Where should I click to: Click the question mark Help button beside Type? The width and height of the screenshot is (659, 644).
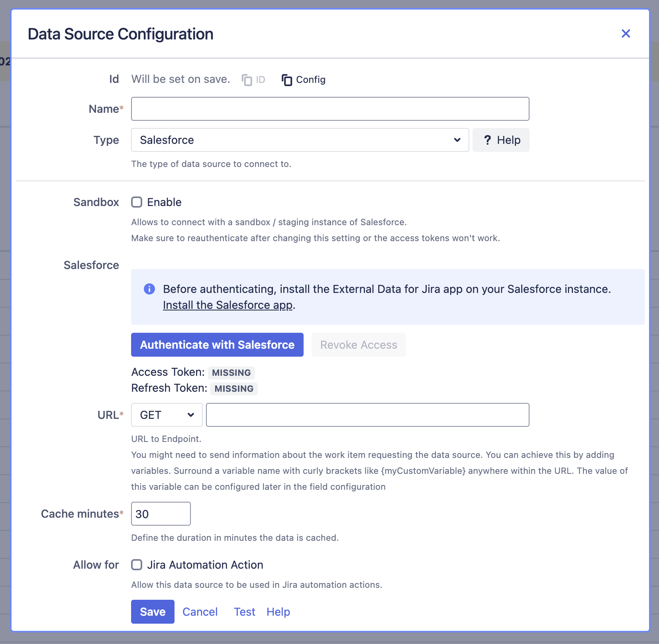[x=501, y=140]
